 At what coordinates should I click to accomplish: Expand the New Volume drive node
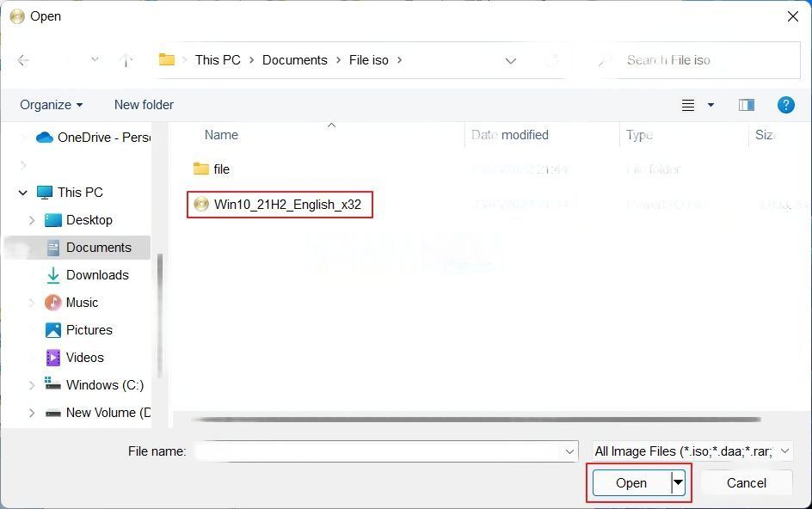(x=32, y=413)
